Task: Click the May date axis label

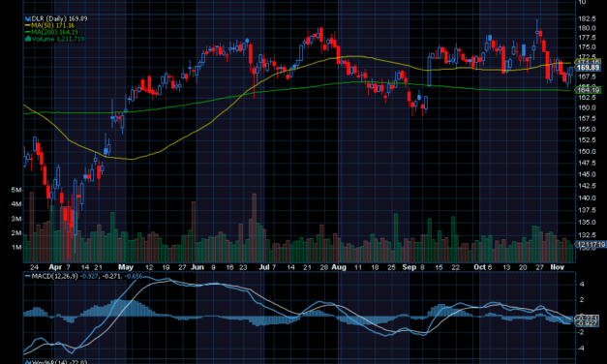Action: click(x=126, y=267)
